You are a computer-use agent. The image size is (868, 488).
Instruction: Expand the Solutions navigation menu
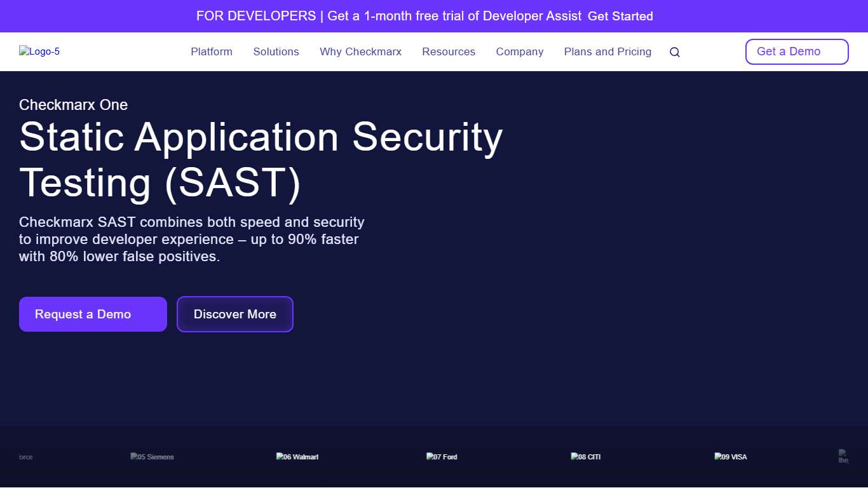pos(276,51)
